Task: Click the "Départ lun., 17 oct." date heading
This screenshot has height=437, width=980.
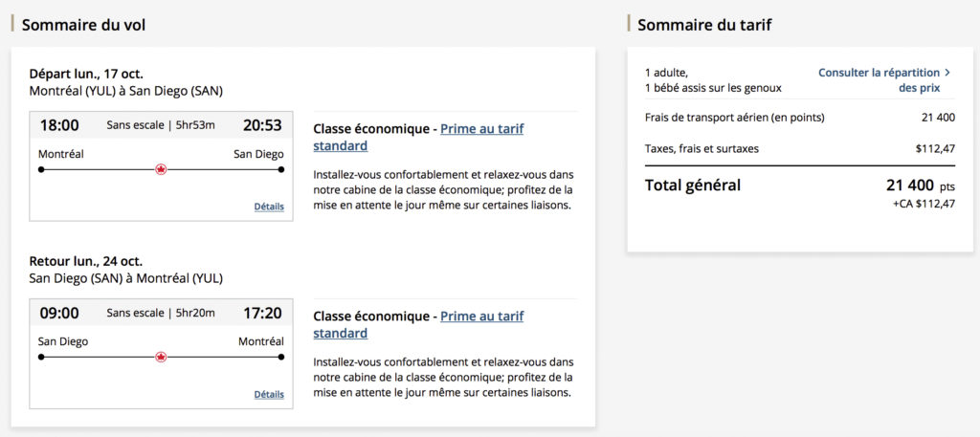Action: 86,74
